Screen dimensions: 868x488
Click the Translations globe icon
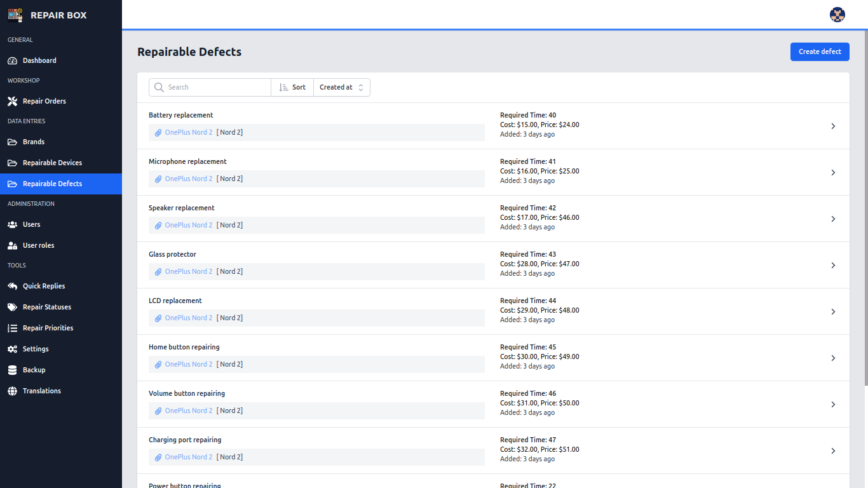[x=12, y=391]
